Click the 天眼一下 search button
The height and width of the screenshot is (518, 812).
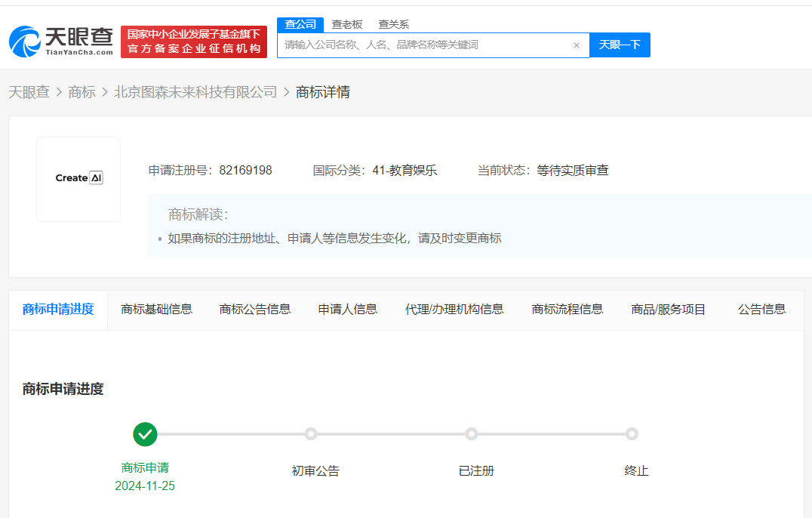(620, 45)
